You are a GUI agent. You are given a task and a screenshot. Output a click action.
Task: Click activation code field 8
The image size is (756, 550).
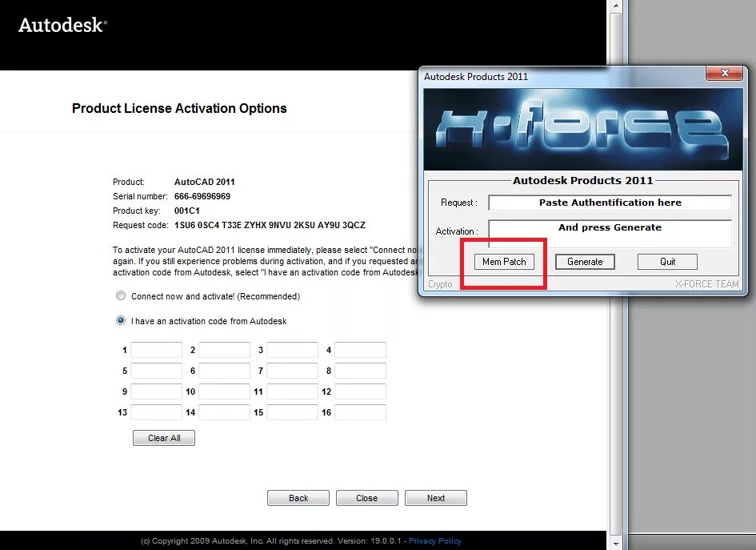pyautogui.click(x=360, y=371)
